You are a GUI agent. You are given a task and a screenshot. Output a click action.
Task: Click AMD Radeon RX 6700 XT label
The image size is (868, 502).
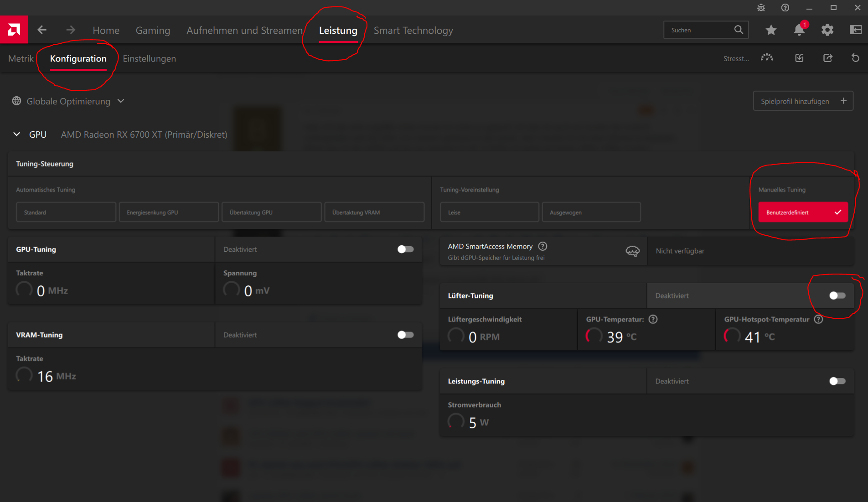tap(144, 135)
